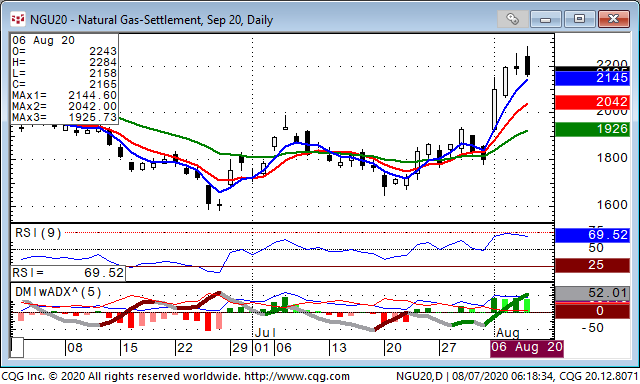
Task: Close the NGU20 chart window
Action: click(613, 19)
